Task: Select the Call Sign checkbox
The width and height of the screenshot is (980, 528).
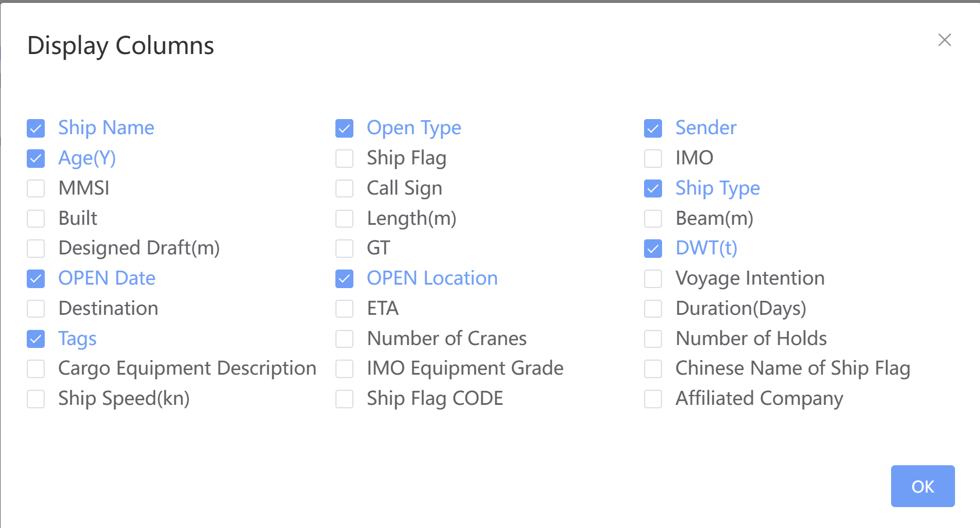Action: [345, 189]
